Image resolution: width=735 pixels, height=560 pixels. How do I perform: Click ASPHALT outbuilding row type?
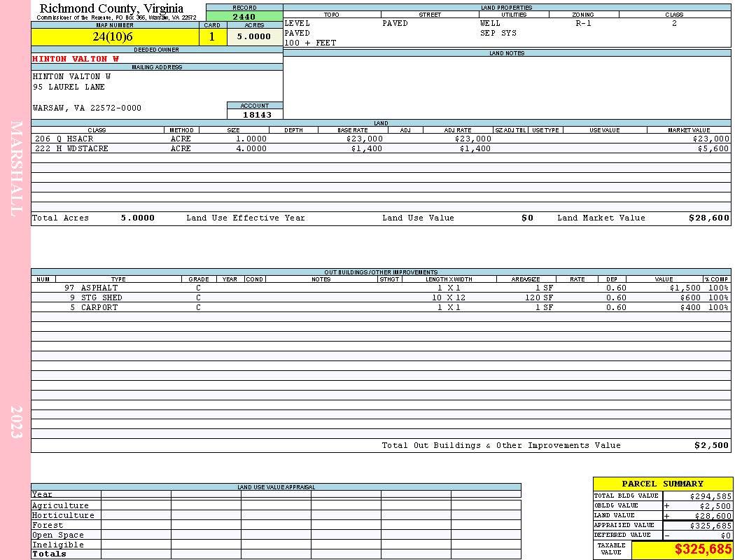99,288
